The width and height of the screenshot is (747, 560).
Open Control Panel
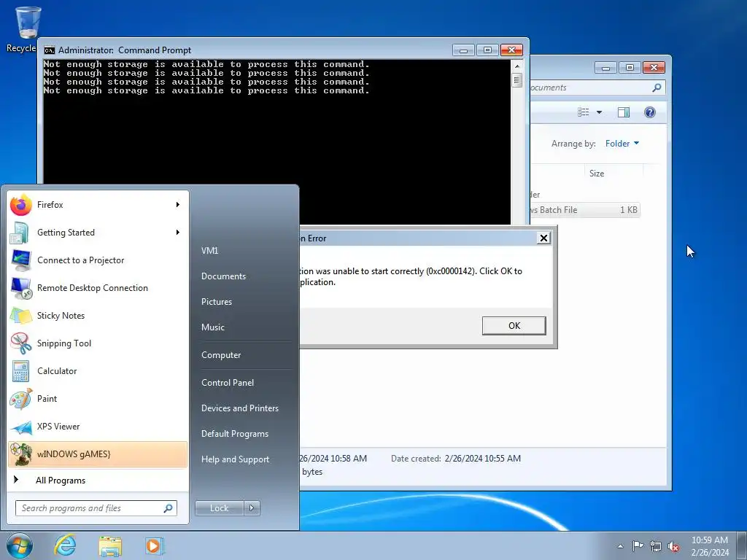pos(228,382)
